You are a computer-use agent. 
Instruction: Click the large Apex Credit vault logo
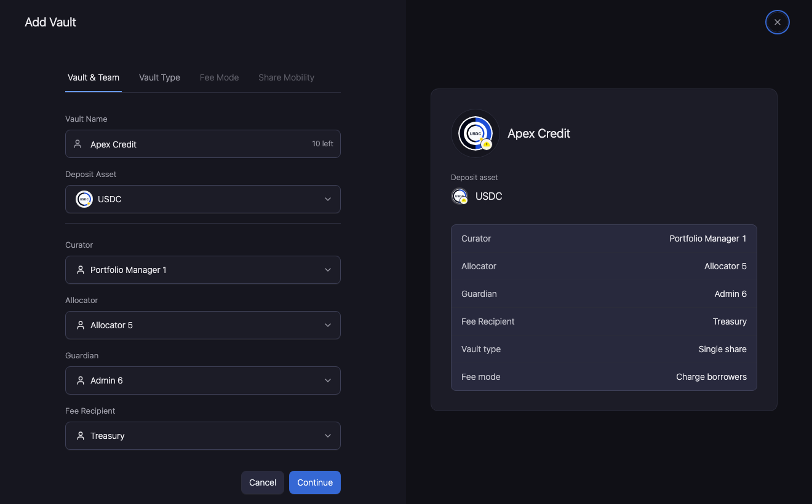(475, 133)
